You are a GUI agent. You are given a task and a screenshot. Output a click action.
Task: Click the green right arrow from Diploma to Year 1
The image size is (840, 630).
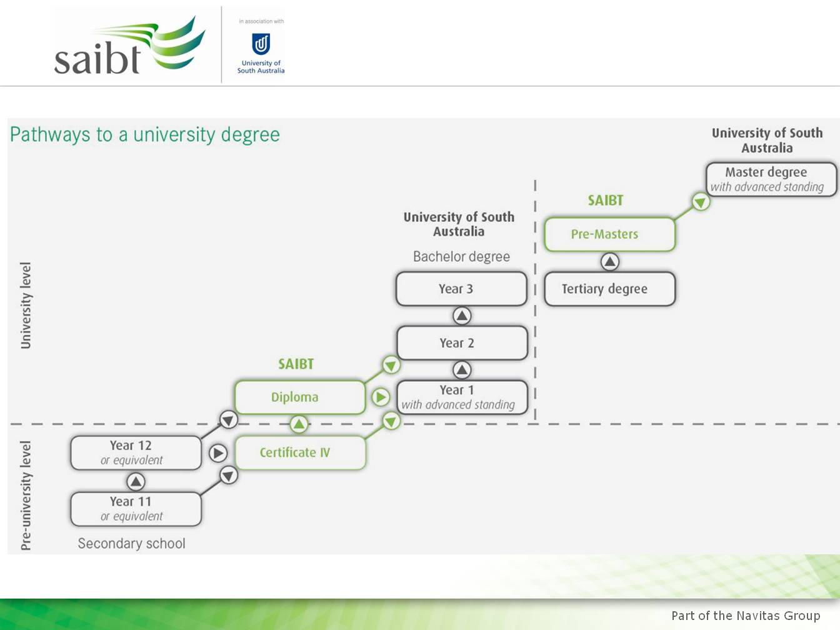coord(381,397)
